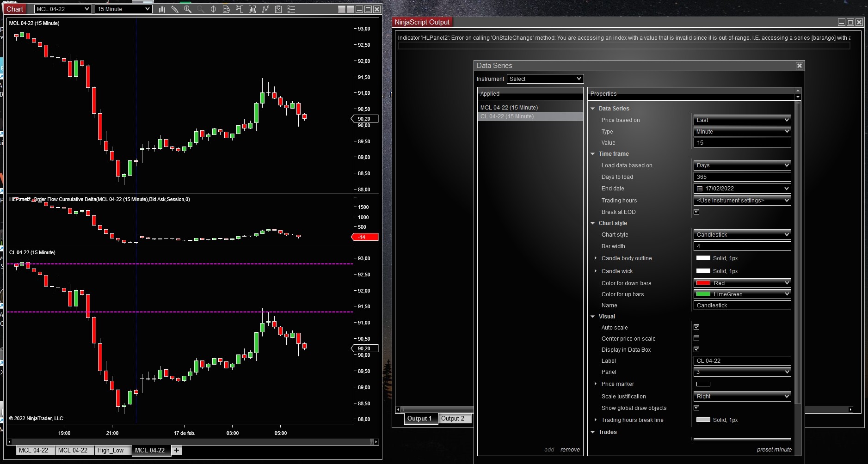This screenshot has width=868, height=464.
Task: Collapse the Data Series properties section
Action: [593, 109]
